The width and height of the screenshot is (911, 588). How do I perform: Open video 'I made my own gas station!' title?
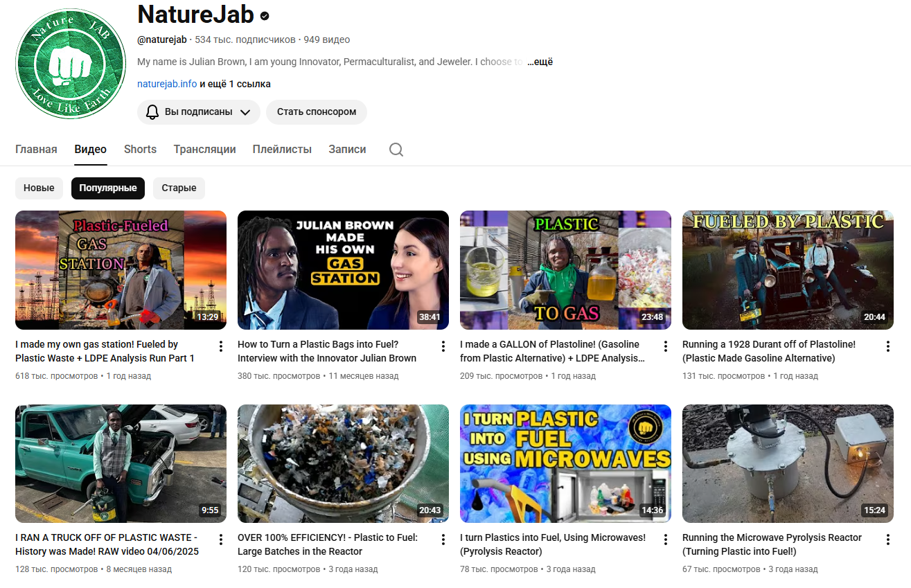point(105,351)
